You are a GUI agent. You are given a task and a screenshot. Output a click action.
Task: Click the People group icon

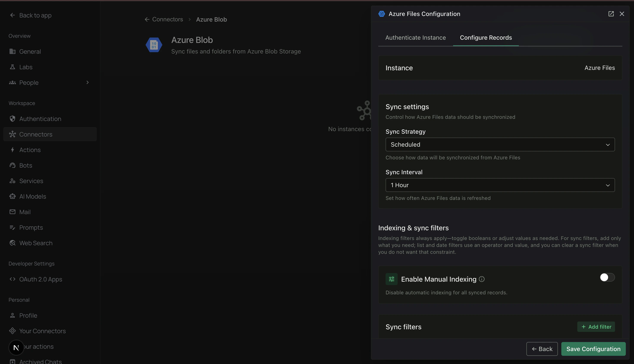tap(13, 83)
